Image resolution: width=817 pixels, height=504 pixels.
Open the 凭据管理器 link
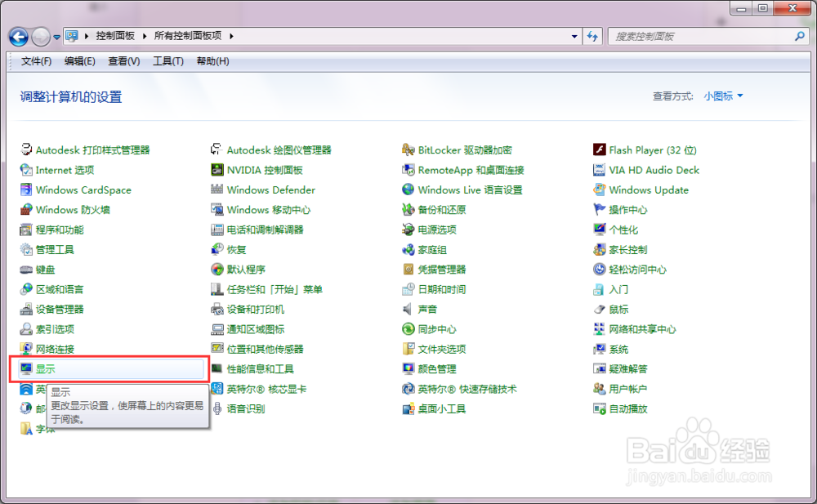coord(442,270)
